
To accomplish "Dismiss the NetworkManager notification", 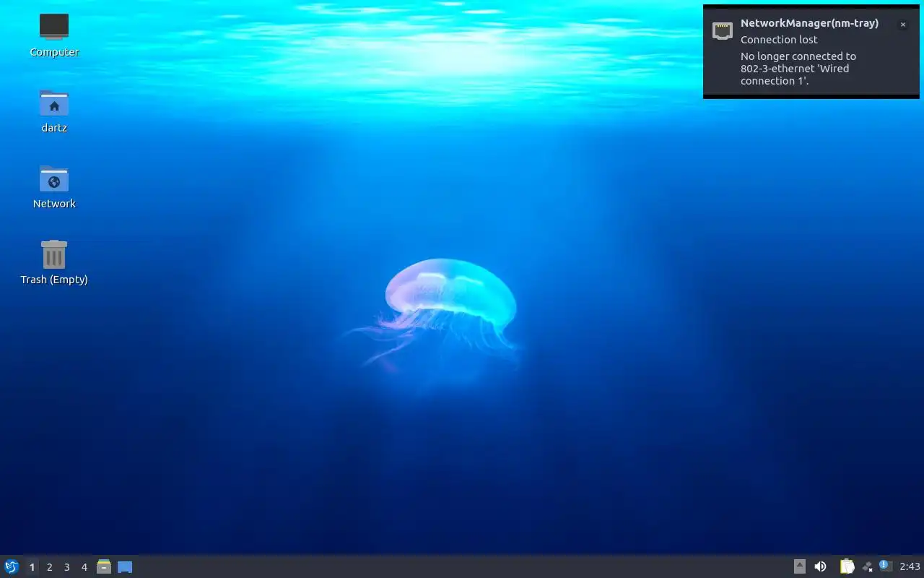I will coord(902,25).
